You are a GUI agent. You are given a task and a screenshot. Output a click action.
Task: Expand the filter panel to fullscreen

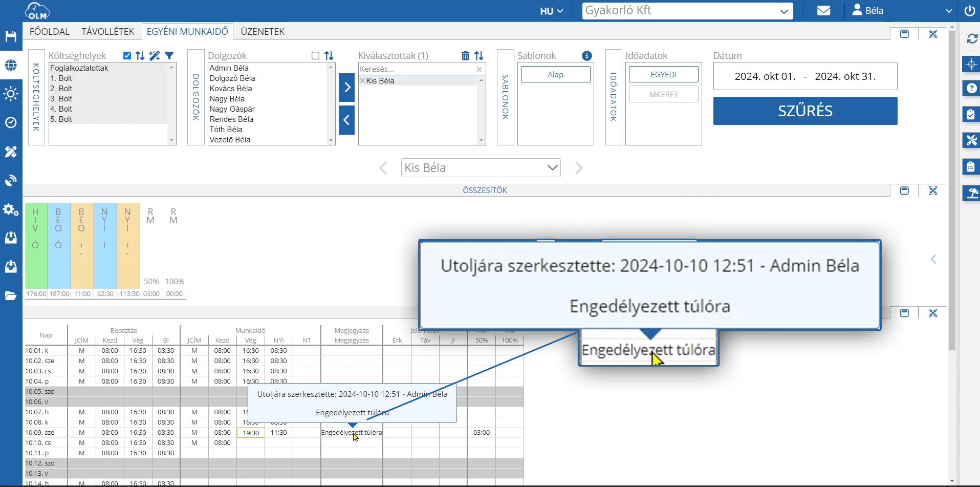coord(933,34)
